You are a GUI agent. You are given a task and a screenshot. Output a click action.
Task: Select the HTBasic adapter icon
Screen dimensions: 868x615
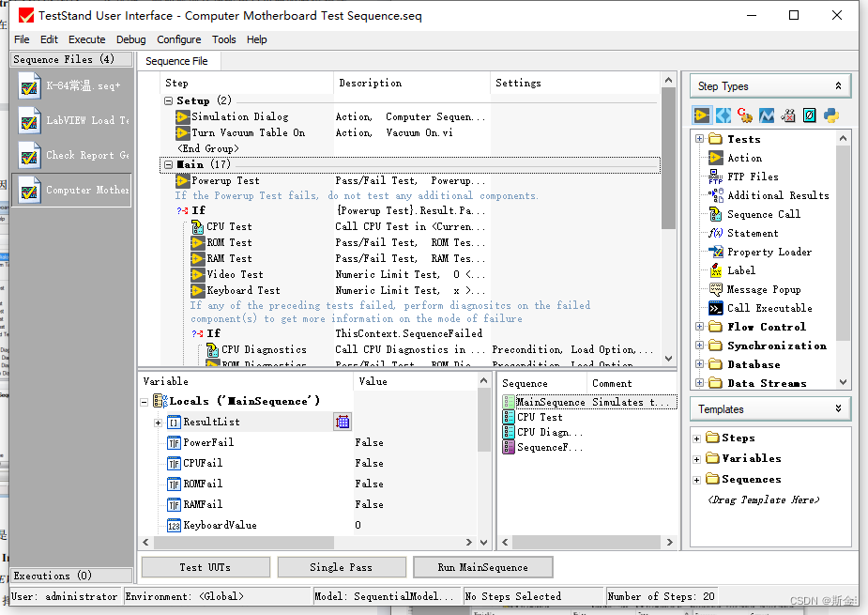[x=809, y=115]
